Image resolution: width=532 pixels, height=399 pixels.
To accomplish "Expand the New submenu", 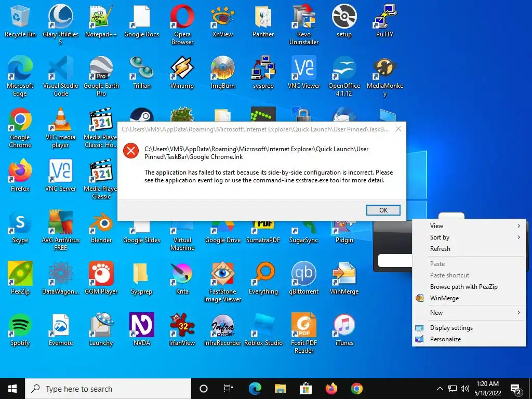I will tap(469, 313).
